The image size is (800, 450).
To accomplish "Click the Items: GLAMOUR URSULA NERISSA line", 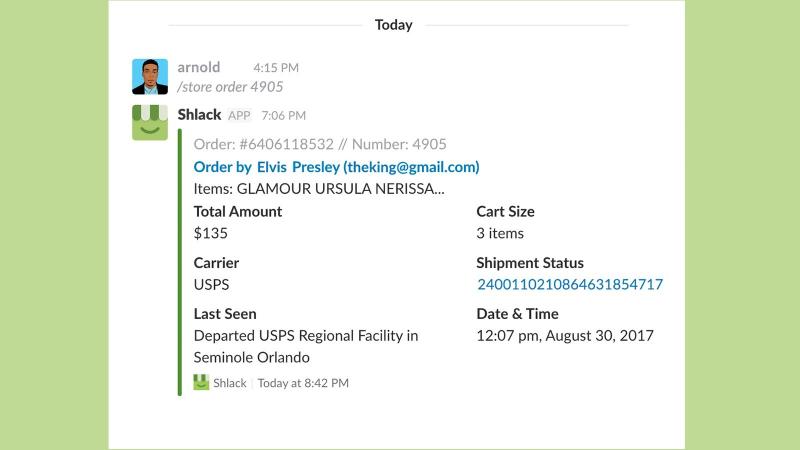I will [319, 189].
